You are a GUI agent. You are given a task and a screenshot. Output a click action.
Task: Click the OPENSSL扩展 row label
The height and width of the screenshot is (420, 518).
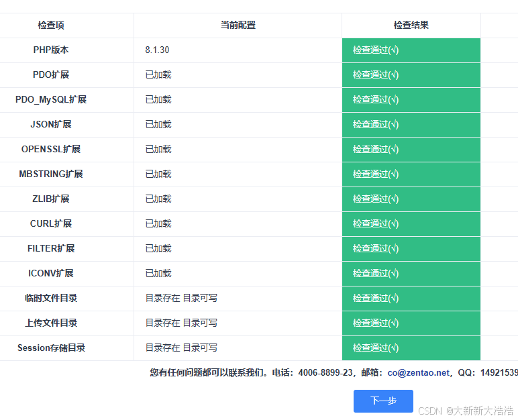coord(51,149)
